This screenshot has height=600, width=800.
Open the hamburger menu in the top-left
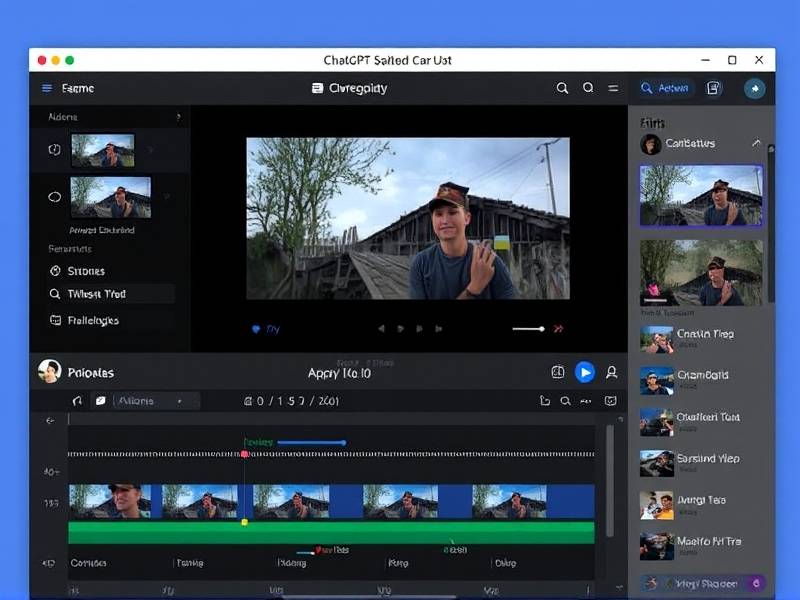[47, 88]
